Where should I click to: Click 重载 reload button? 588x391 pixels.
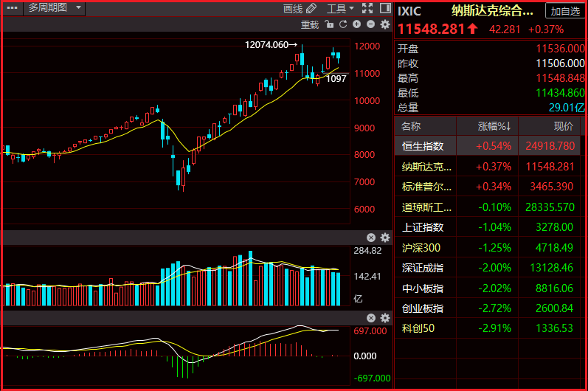[x=310, y=24]
